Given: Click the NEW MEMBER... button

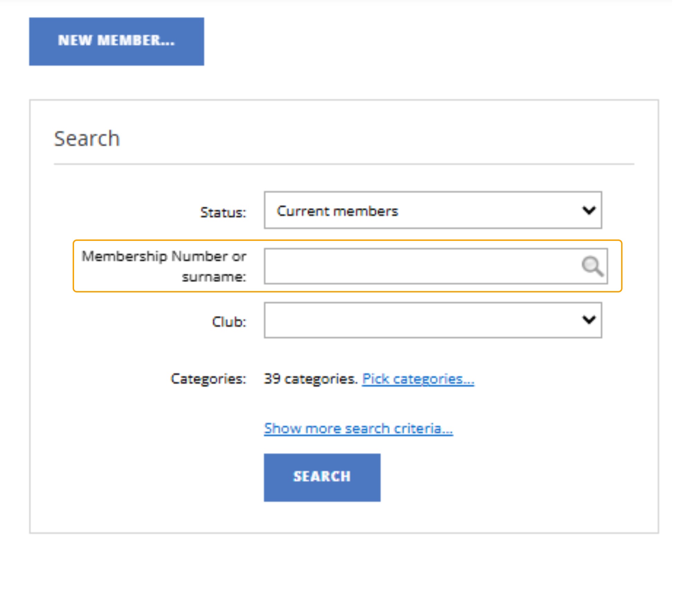Looking at the screenshot, I should pyautogui.click(x=116, y=41).
